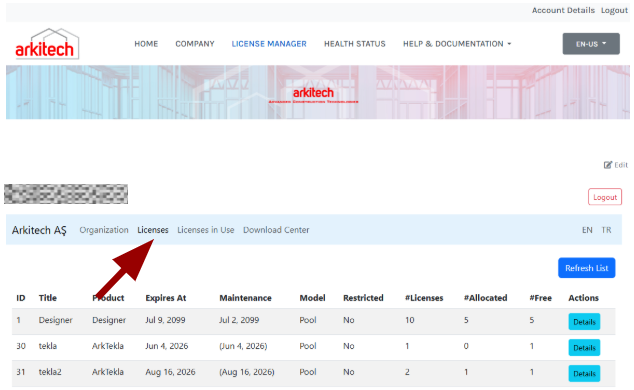Screen dimensions: 634x390
Task: Switch the license panel language to TR
Action: pos(606,230)
